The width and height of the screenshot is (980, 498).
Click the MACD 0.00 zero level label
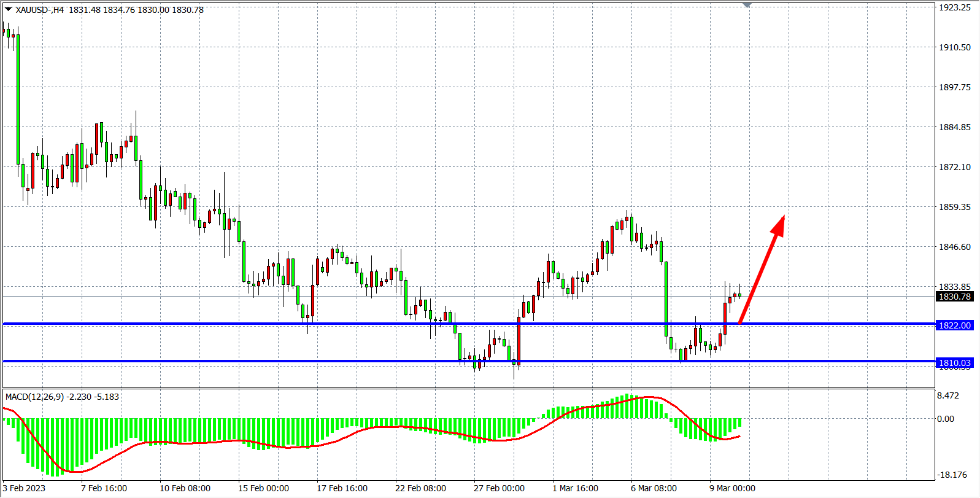tap(946, 419)
